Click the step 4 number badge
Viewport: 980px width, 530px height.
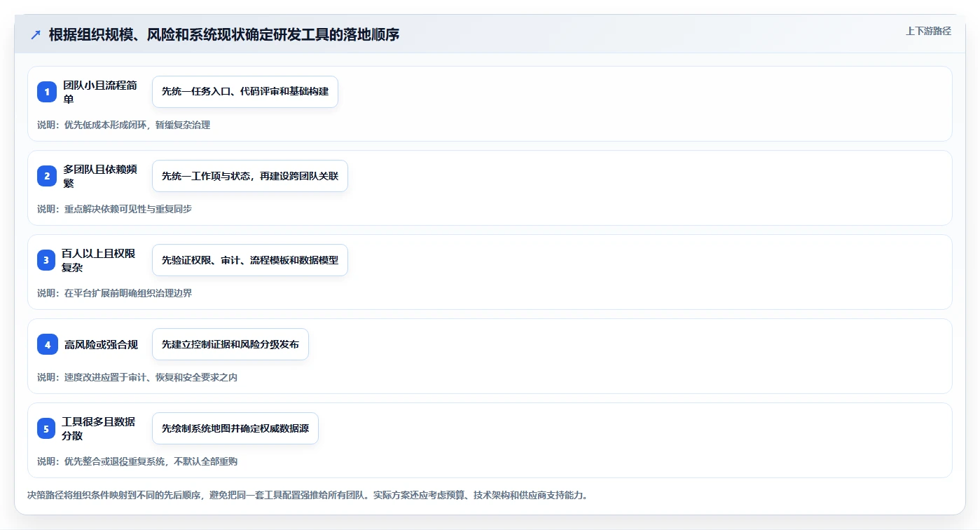47,344
